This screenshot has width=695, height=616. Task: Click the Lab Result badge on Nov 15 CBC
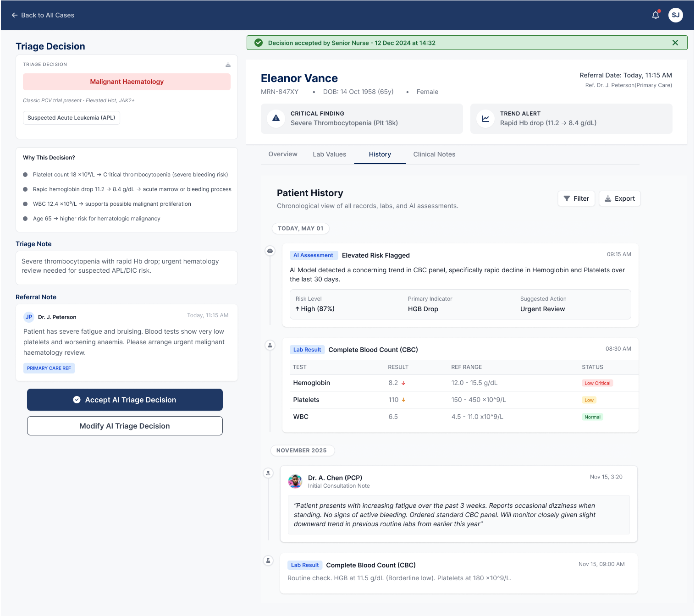(305, 565)
